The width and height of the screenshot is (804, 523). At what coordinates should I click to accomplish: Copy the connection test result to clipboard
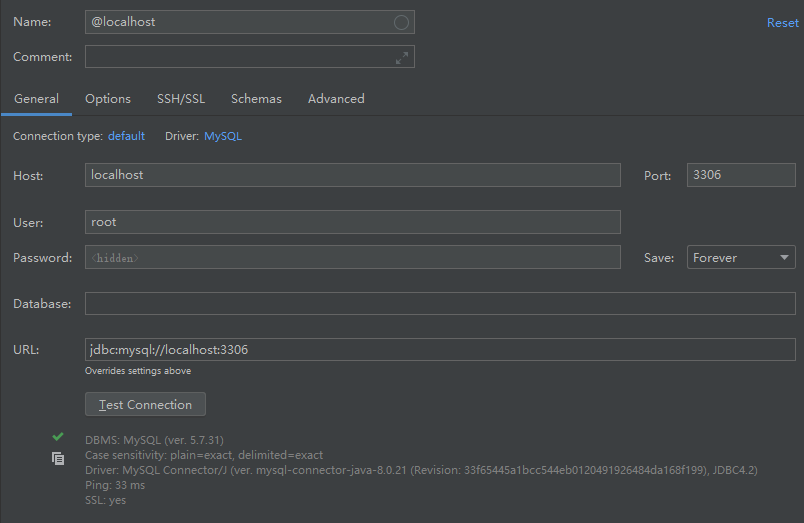pyautogui.click(x=58, y=458)
